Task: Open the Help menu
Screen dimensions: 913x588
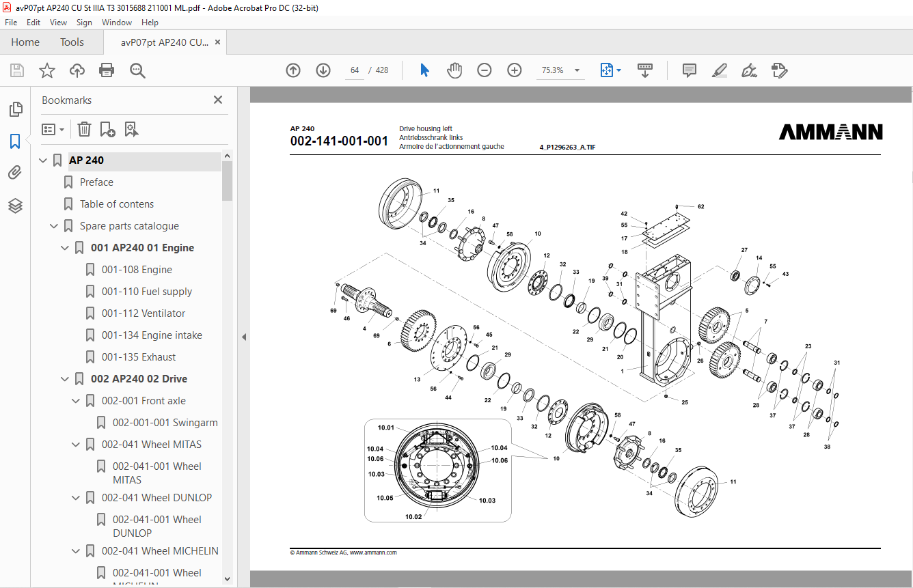Action: [x=150, y=23]
